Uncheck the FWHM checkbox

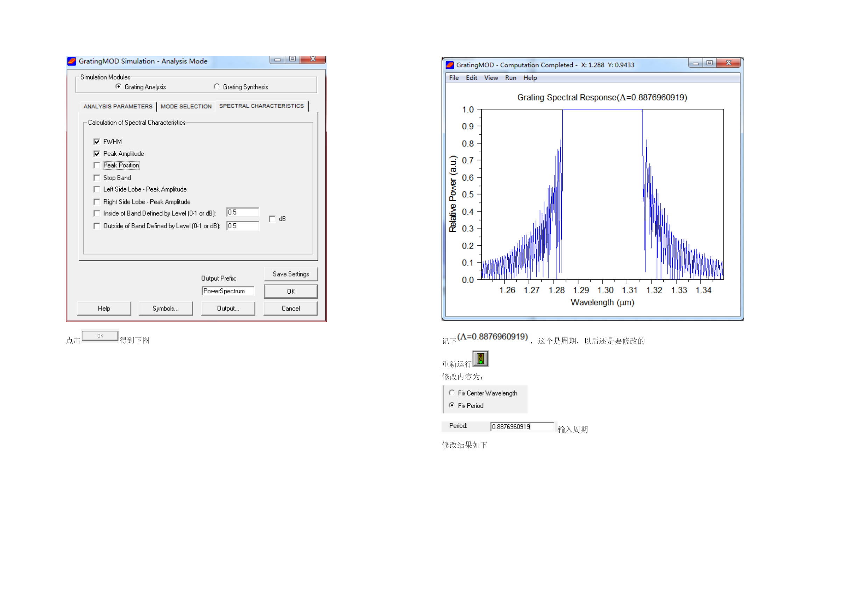click(x=97, y=141)
